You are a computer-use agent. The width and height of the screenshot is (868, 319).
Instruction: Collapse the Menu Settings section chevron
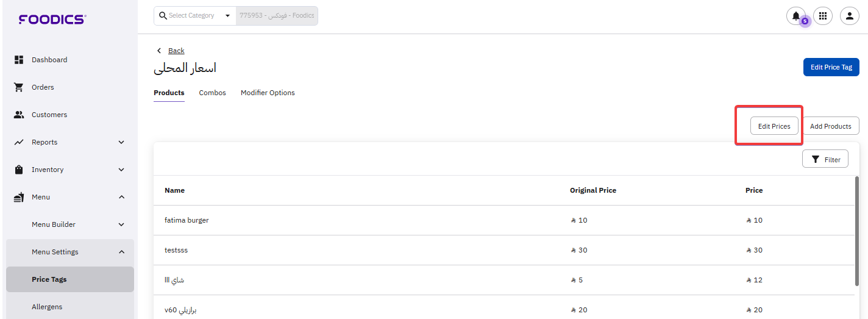tap(121, 252)
